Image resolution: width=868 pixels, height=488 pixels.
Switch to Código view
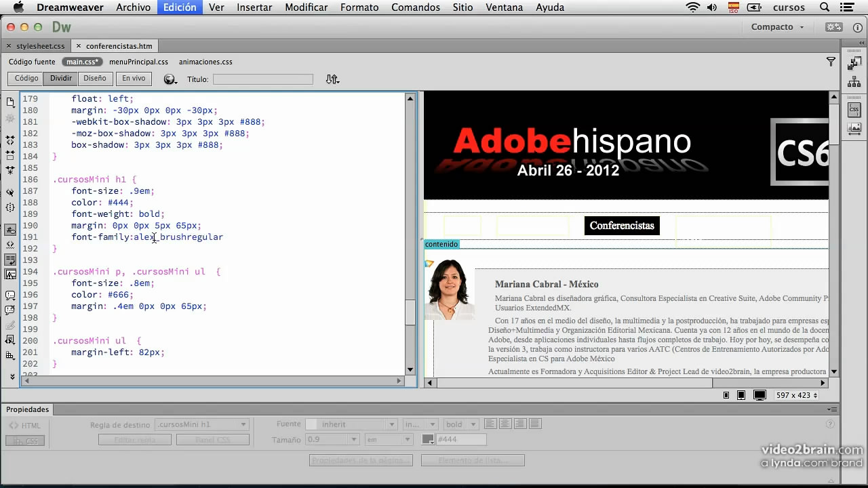[26, 79]
